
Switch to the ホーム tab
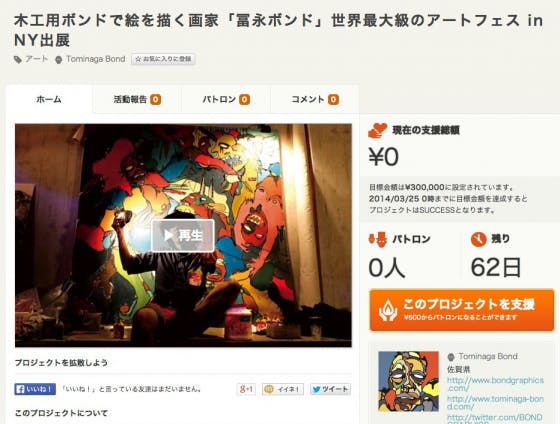click(x=49, y=99)
